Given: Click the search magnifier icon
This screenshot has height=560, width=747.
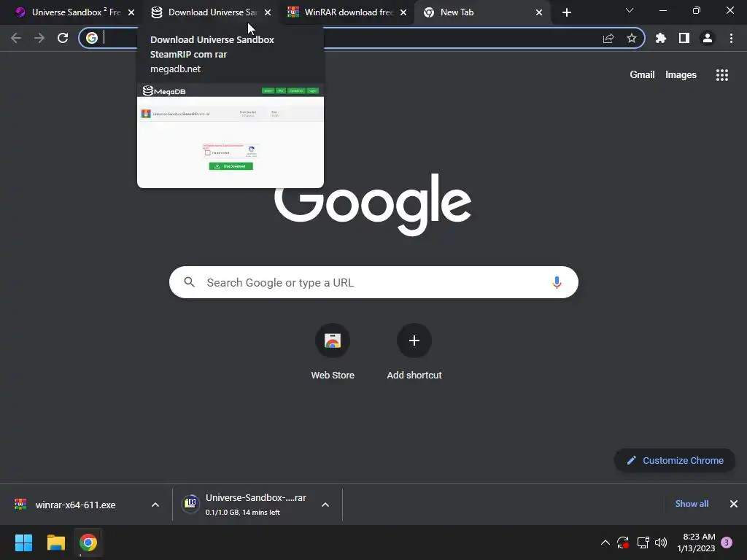Looking at the screenshot, I should click(190, 282).
